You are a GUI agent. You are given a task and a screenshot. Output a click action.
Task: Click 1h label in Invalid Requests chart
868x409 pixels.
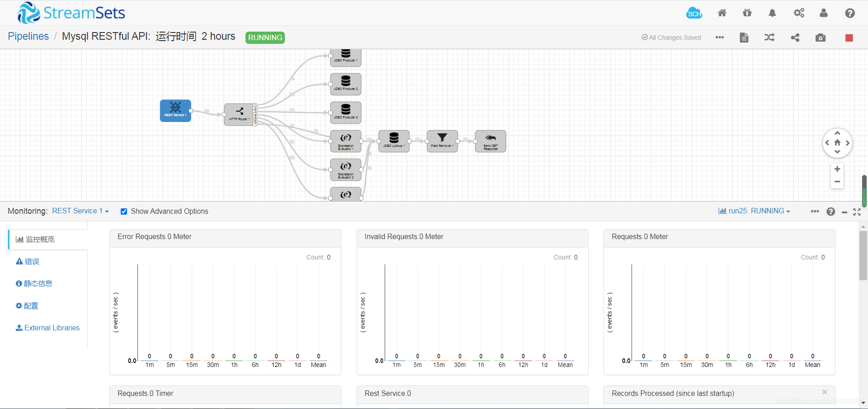pos(481,365)
